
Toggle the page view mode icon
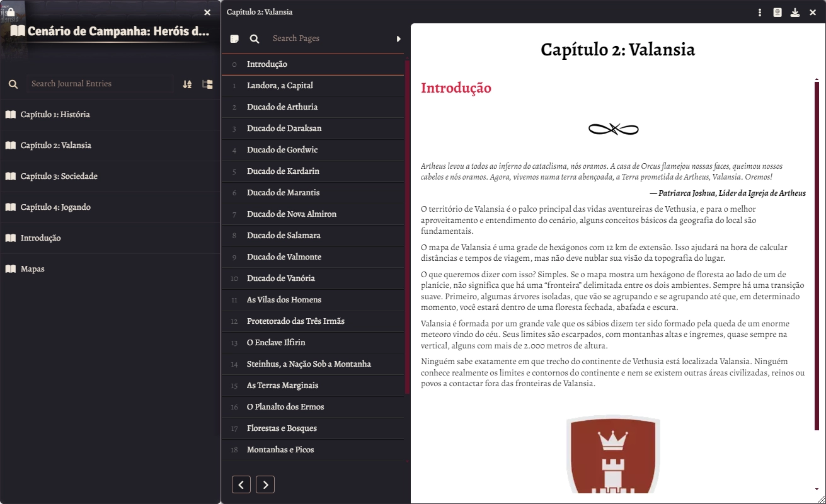[x=234, y=39]
